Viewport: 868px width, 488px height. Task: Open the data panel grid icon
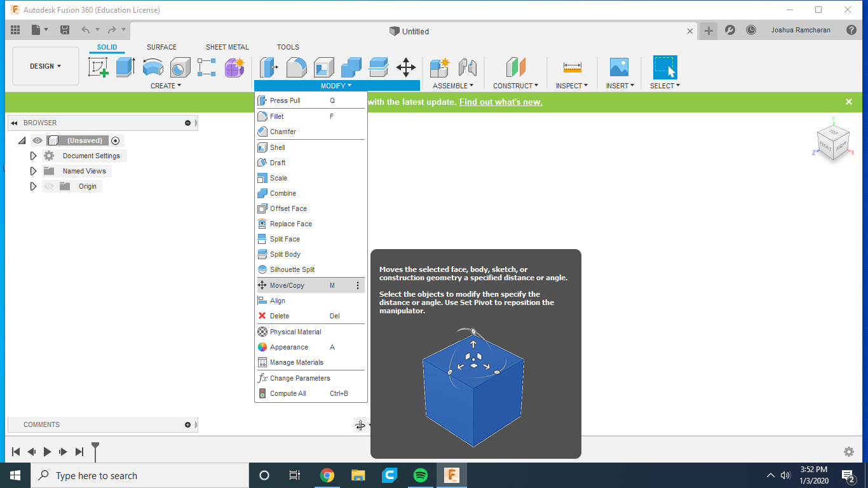[15, 30]
